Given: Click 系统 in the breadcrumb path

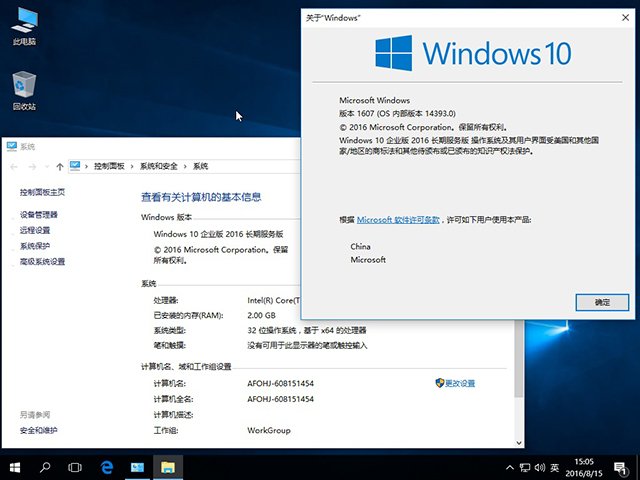Looking at the screenshot, I should pos(200,166).
